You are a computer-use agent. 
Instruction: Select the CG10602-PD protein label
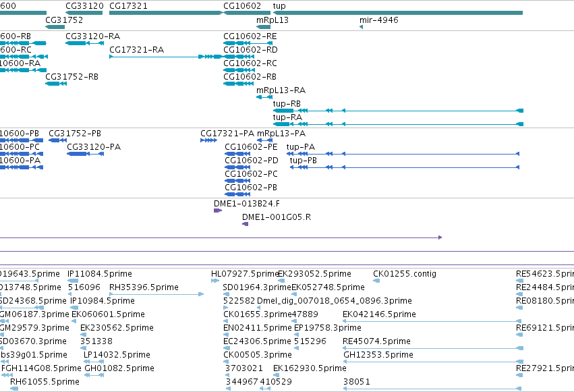click(x=252, y=161)
